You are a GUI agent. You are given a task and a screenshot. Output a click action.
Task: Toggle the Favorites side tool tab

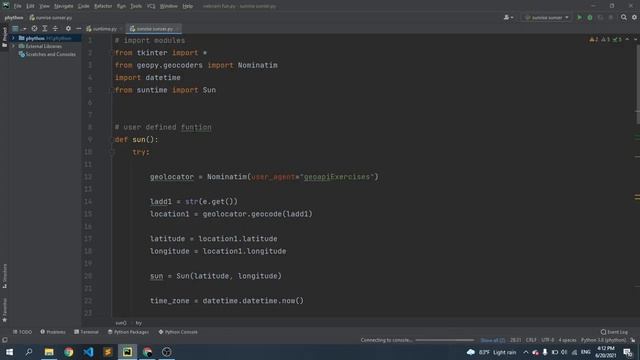[x=4, y=310]
